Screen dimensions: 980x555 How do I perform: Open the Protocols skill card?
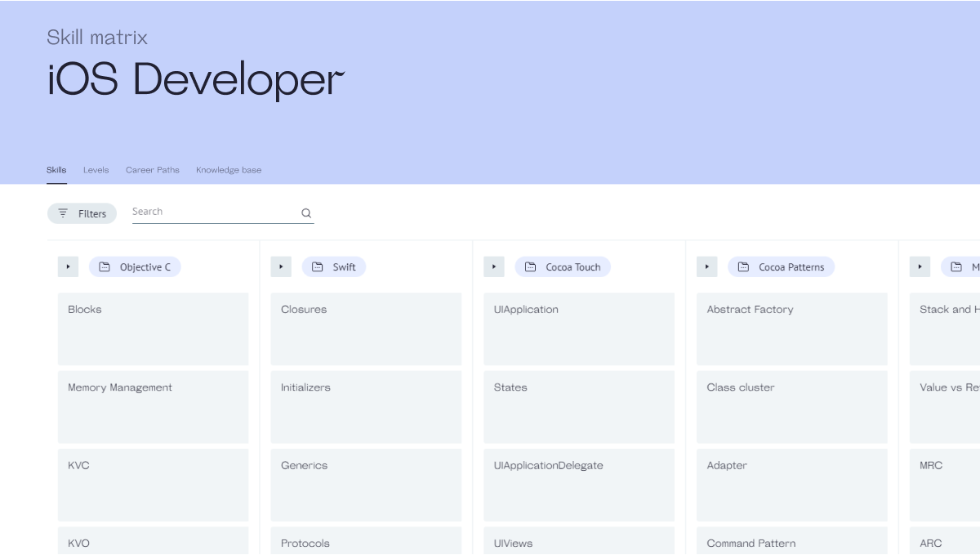click(x=366, y=540)
